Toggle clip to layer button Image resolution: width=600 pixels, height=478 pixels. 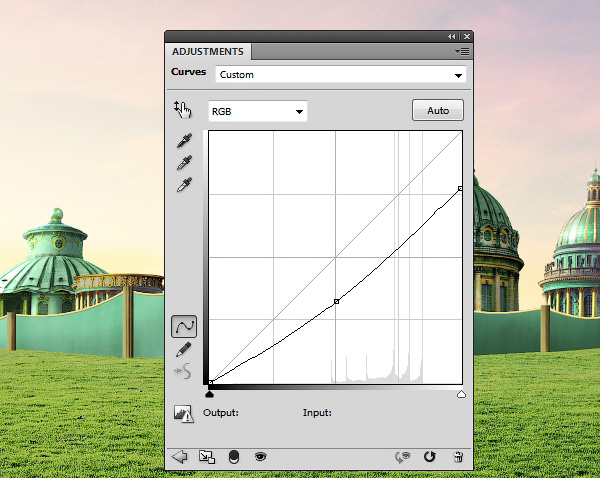(234, 457)
